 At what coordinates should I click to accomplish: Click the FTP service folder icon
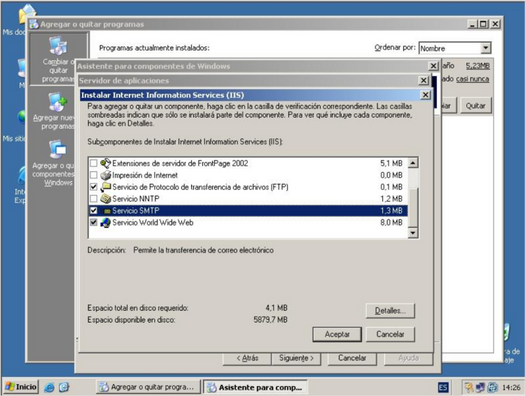105,187
